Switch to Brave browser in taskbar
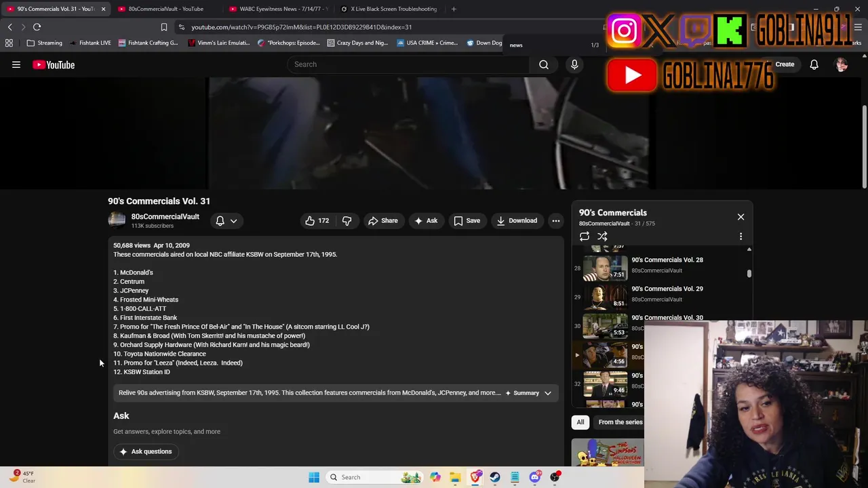Viewport: 868px width, 488px height. (x=475, y=477)
